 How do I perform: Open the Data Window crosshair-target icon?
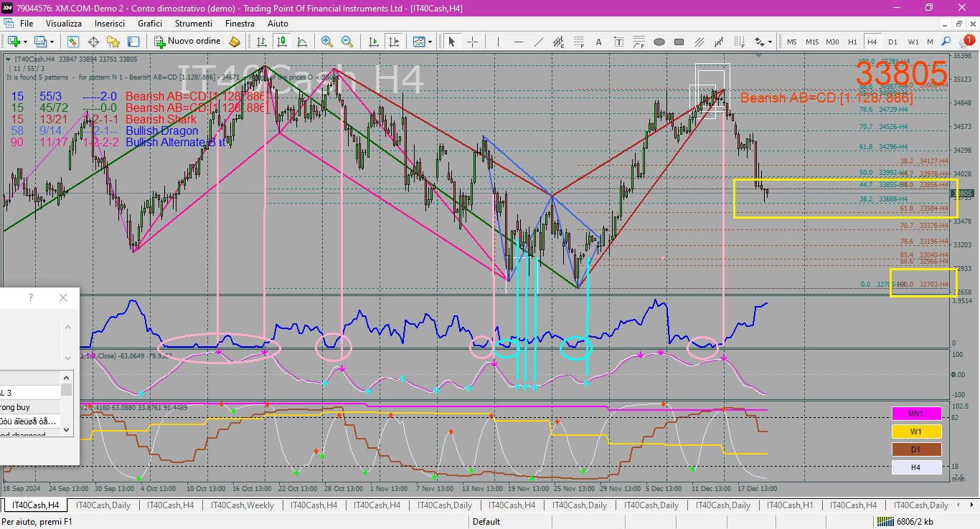pyautogui.click(x=93, y=42)
